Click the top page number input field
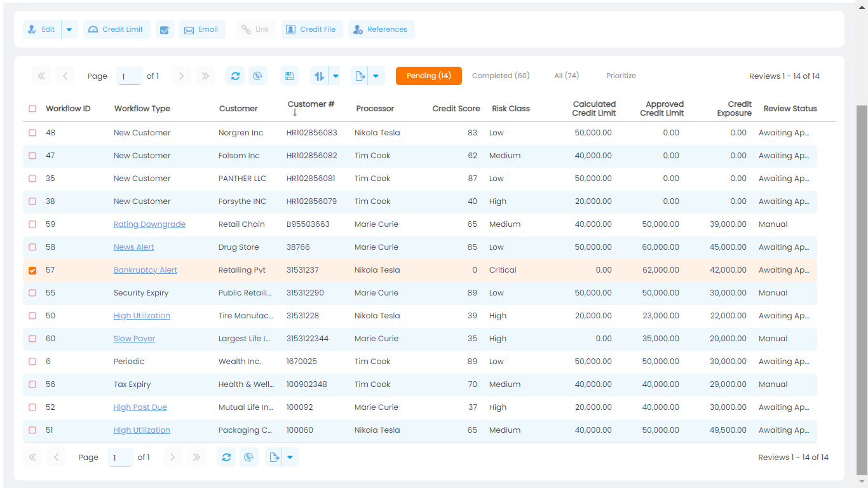Image resolution: width=868 pixels, height=488 pixels. 129,76
